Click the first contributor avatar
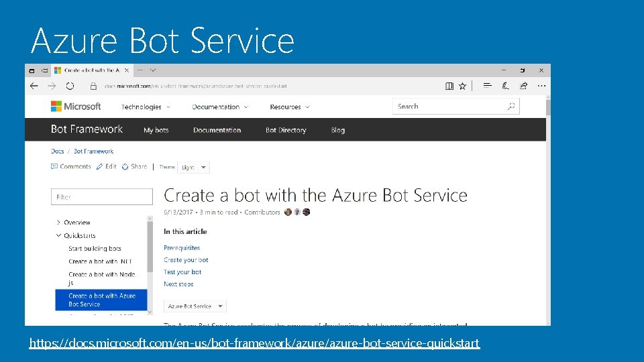The image size is (644, 362). pyautogui.click(x=288, y=212)
